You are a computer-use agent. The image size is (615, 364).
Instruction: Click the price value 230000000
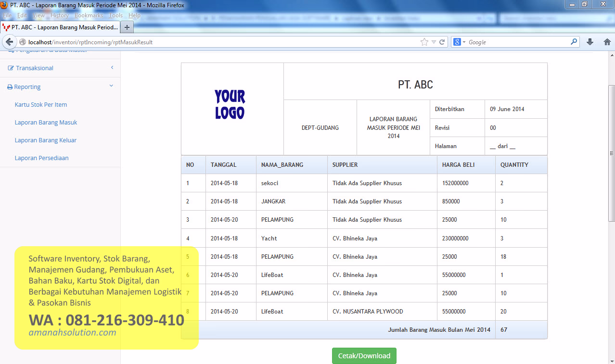455,238
